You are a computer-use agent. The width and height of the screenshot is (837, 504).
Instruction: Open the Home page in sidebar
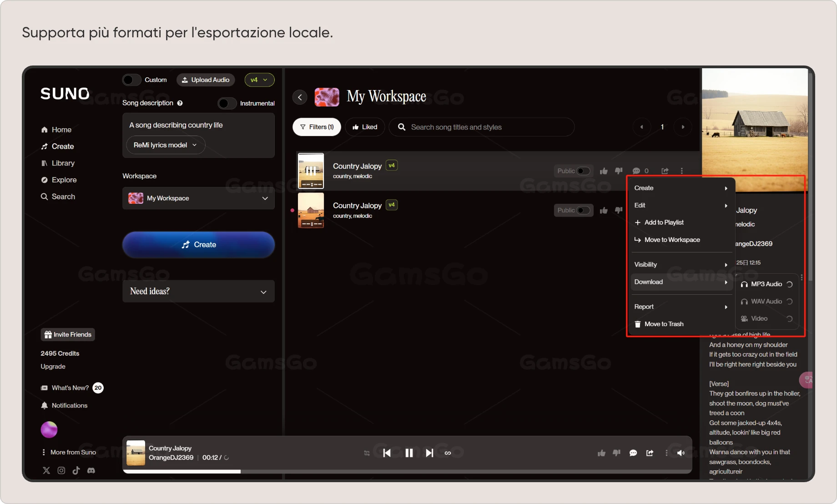pyautogui.click(x=56, y=130)
